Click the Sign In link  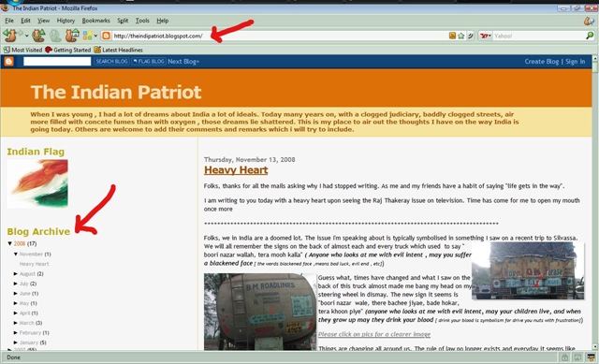(x=575, y=61)
